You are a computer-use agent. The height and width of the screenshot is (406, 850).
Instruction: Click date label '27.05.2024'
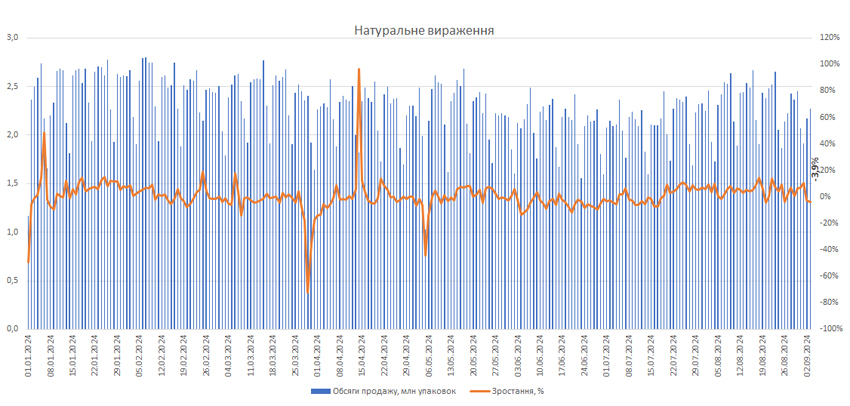point(495,355)
